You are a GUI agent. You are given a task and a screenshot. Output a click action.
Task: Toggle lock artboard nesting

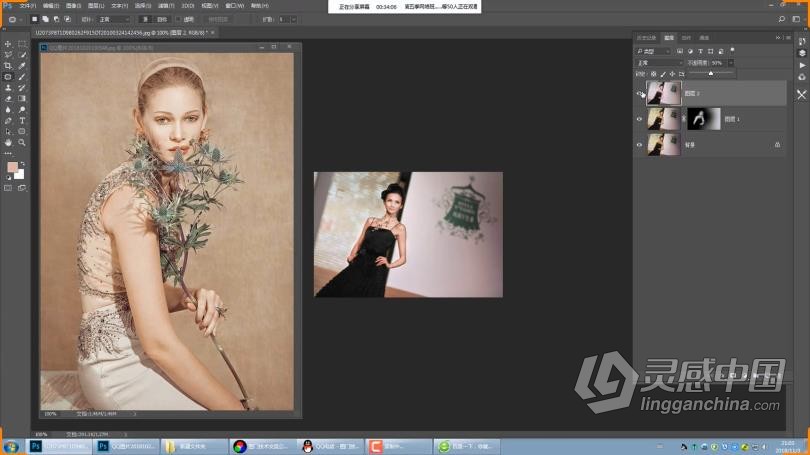coord(681,74)
